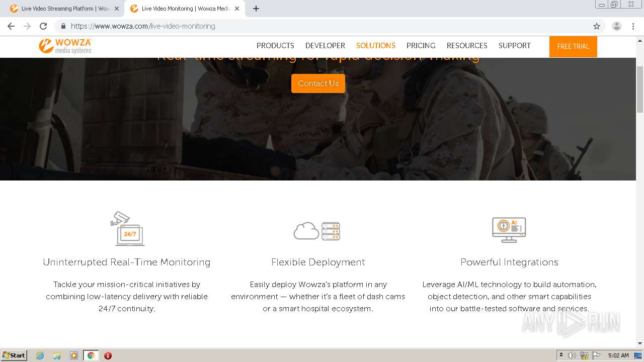The image size is (644, 362).
Task: Click the Wowza Media Systems logo
Action: pos(65,46)
